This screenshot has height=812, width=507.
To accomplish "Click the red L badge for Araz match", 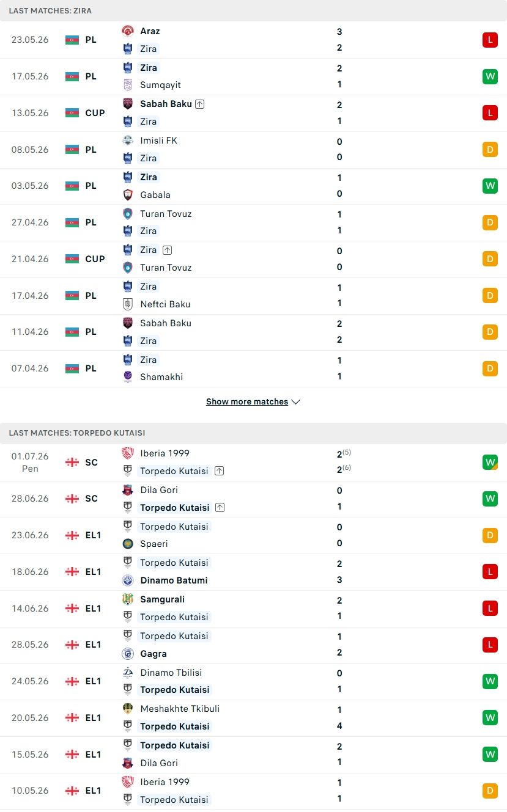I will [490, 40].
